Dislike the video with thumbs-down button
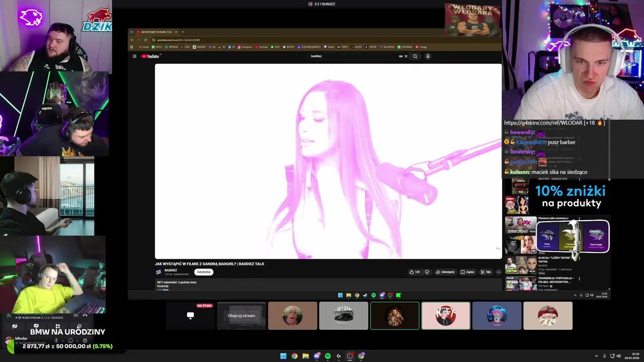 click(x=427, y=272)
